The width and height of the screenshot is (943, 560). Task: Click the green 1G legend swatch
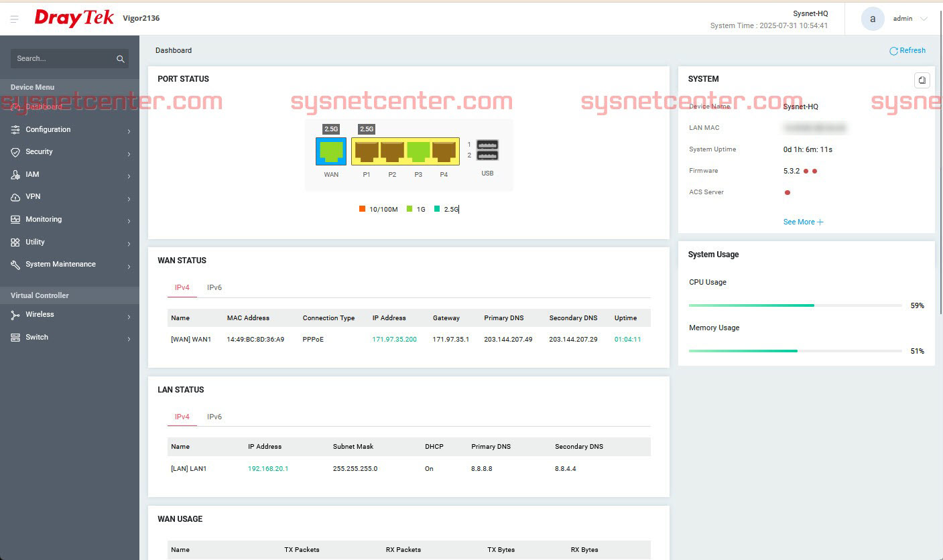tap(410, 209)
